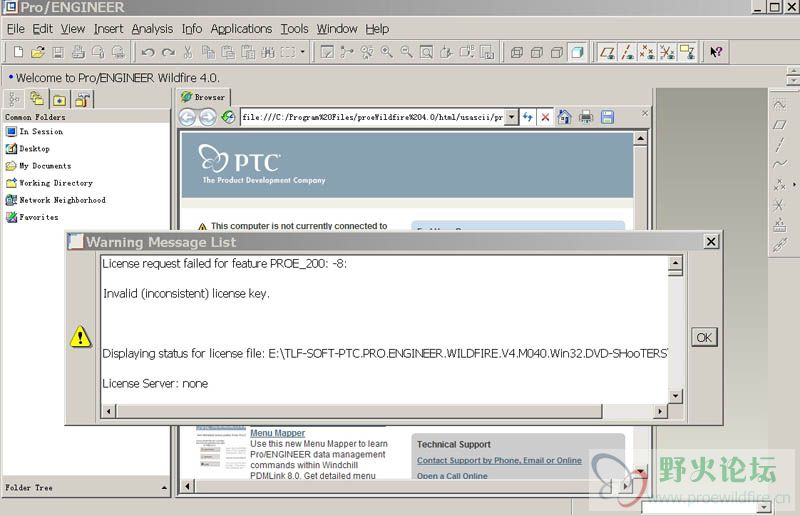Click right arrow of warning list horizontal scrollbar

pyautogui.click(x=660, y=411)
